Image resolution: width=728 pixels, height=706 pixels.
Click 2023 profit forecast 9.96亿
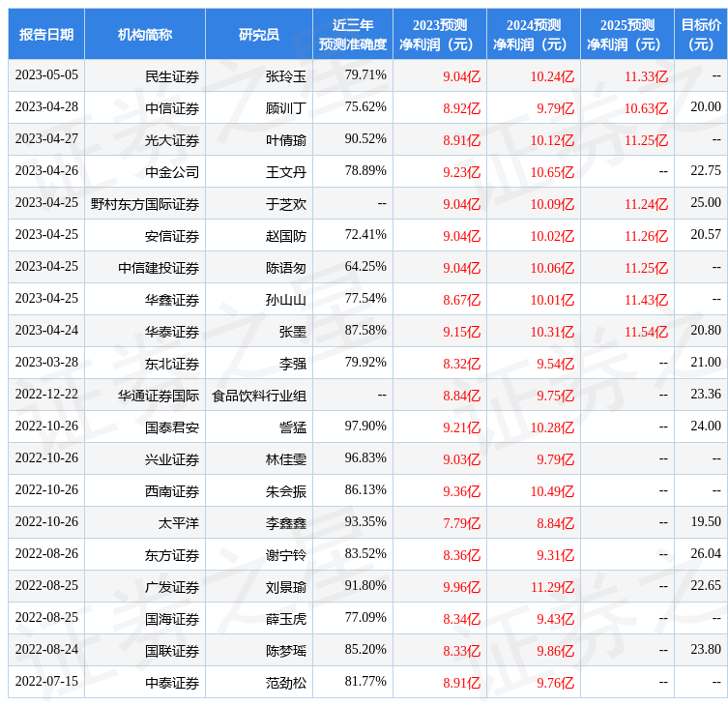click(x=461, y=587)
